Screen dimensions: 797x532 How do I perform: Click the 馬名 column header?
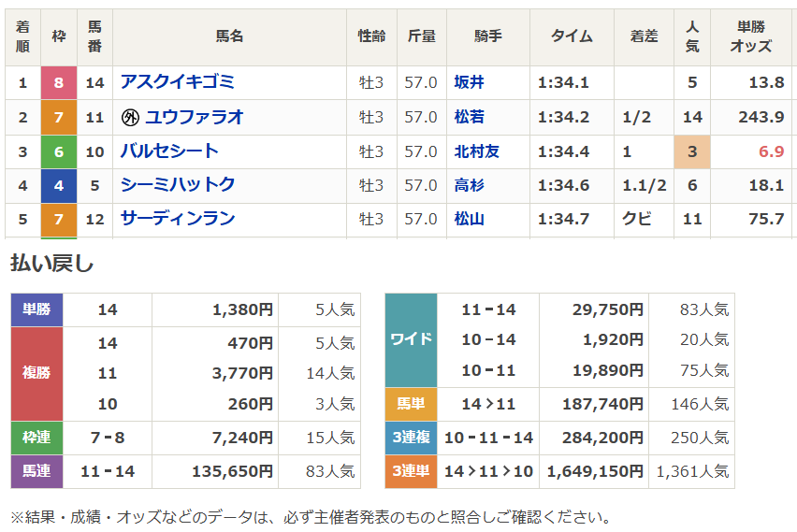tap(230, 36)
